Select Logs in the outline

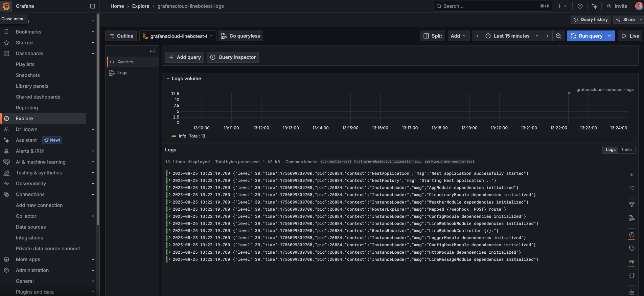coord(133,73)
